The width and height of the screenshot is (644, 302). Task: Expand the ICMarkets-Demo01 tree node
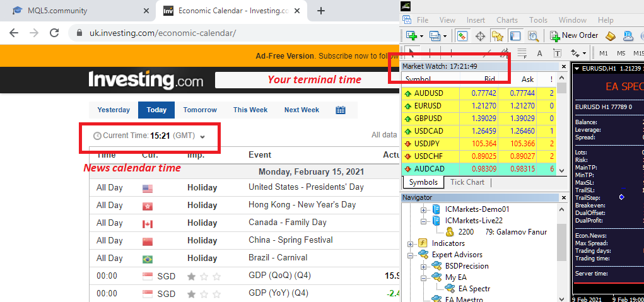[x=423, y=210]
